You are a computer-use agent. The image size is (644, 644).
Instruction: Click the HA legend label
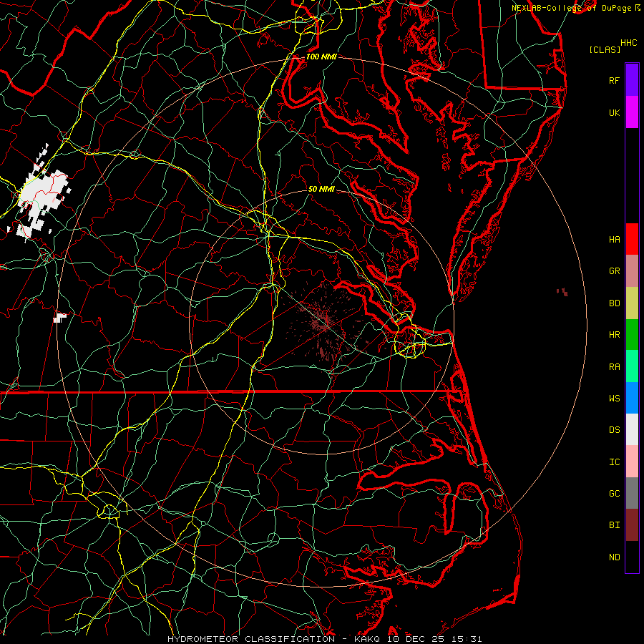click(x=614, y=239)
